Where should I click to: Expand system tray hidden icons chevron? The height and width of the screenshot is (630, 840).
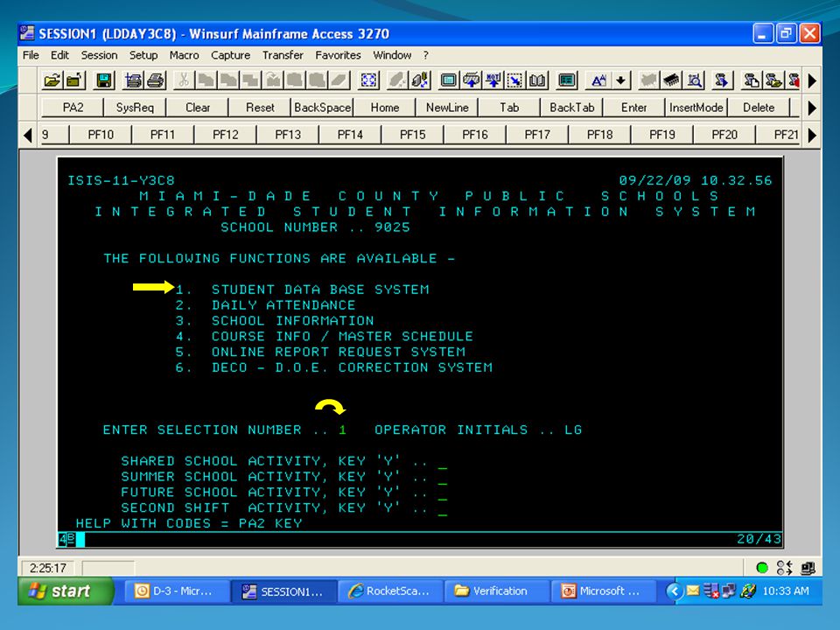(x=675, y=591)
